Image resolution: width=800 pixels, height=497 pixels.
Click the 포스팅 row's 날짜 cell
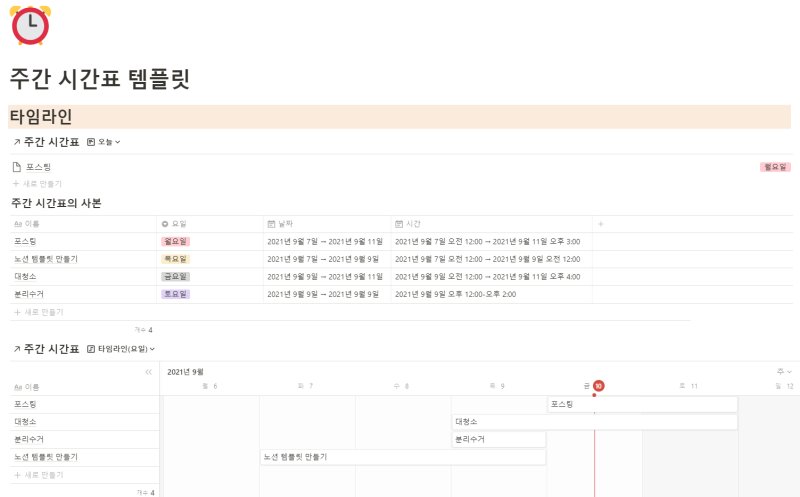coord(327,241)
